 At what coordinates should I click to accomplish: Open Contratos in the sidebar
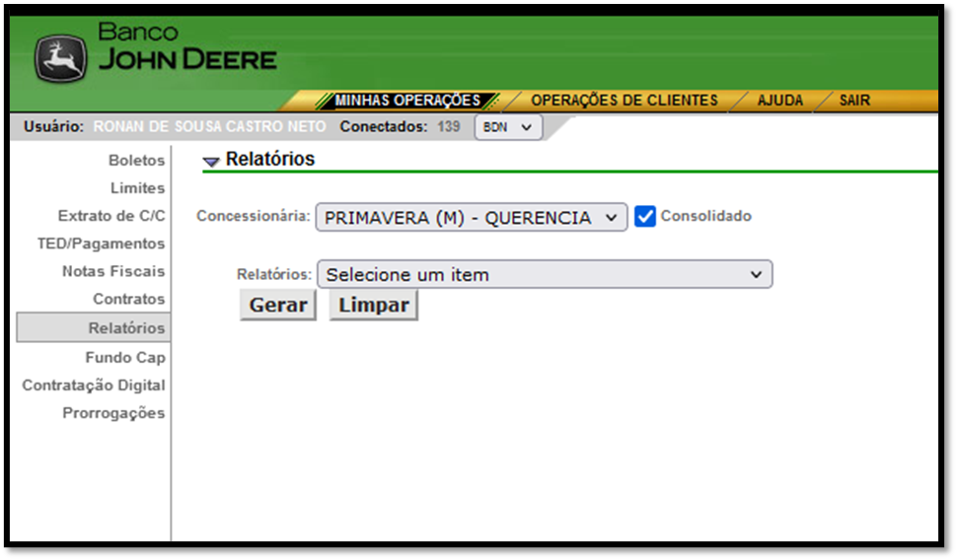pyautogui.click(x=129, y=299)
